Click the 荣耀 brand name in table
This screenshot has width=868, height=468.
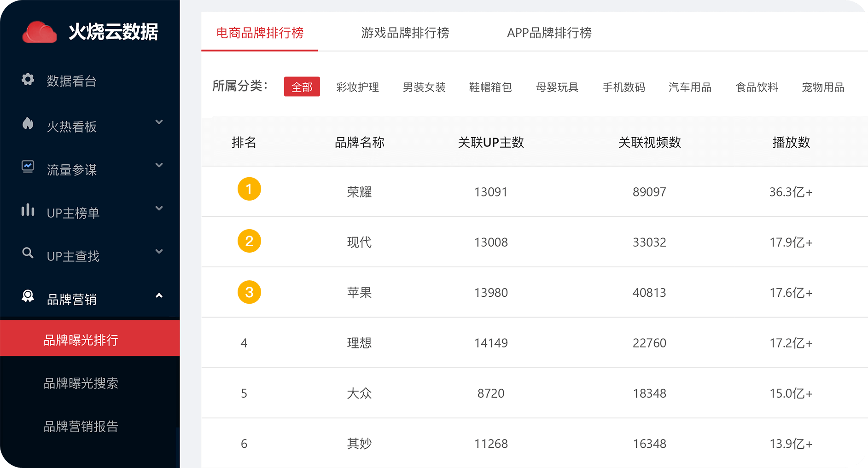(x=359, y=192)
